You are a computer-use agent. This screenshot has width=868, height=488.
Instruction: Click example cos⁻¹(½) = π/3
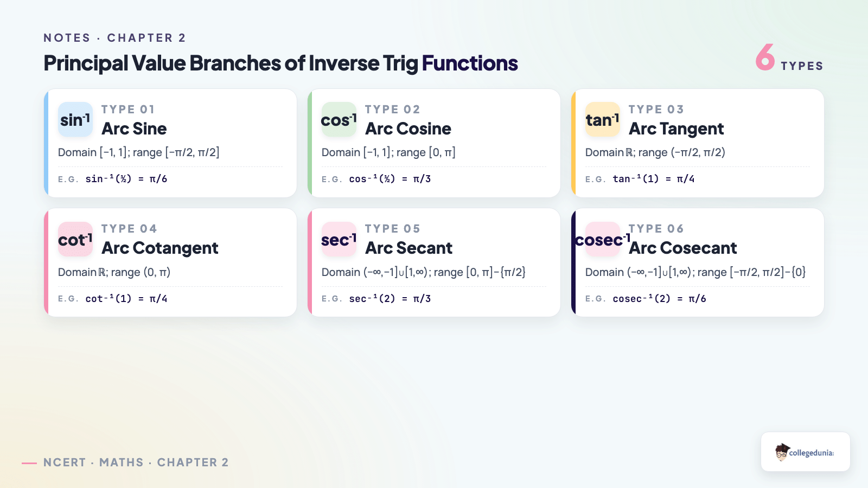[390, 179]
